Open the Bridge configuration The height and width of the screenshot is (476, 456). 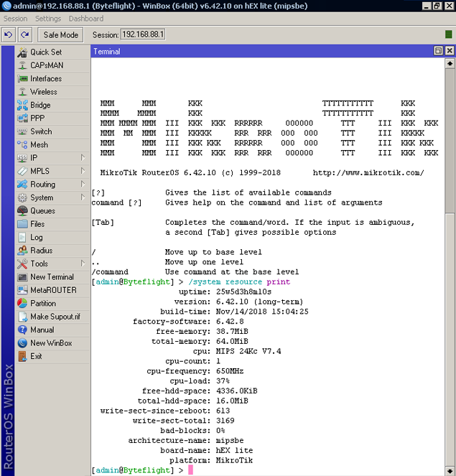[x=52, y=105]
